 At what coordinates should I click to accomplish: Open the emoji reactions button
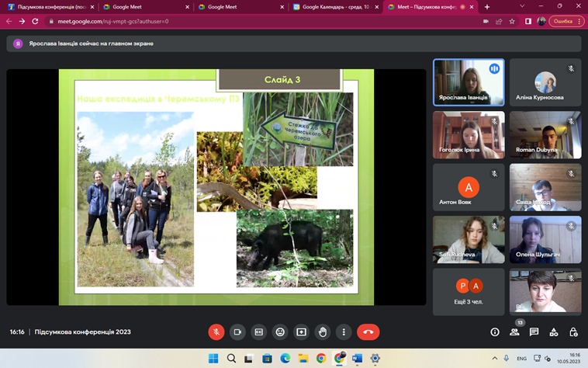coord(280,332)
